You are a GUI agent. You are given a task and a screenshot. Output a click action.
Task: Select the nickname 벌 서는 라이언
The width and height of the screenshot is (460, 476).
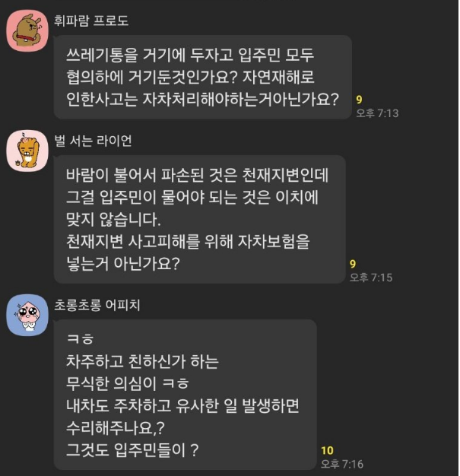(x=93, y=141)
